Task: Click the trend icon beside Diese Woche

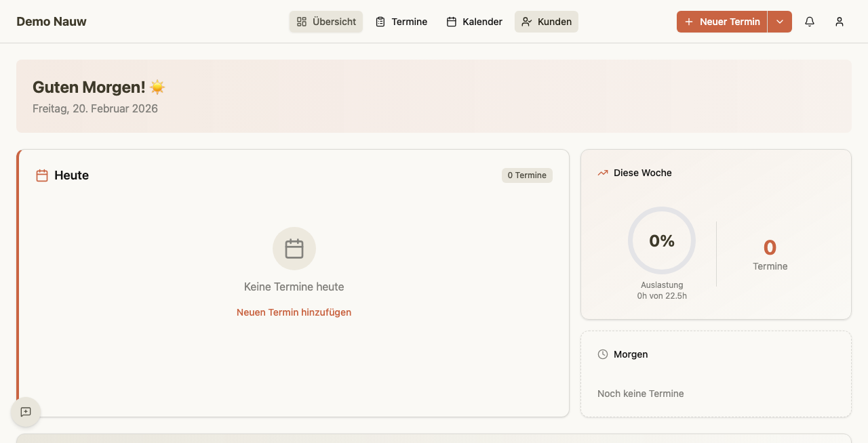Action: point(603,173)
